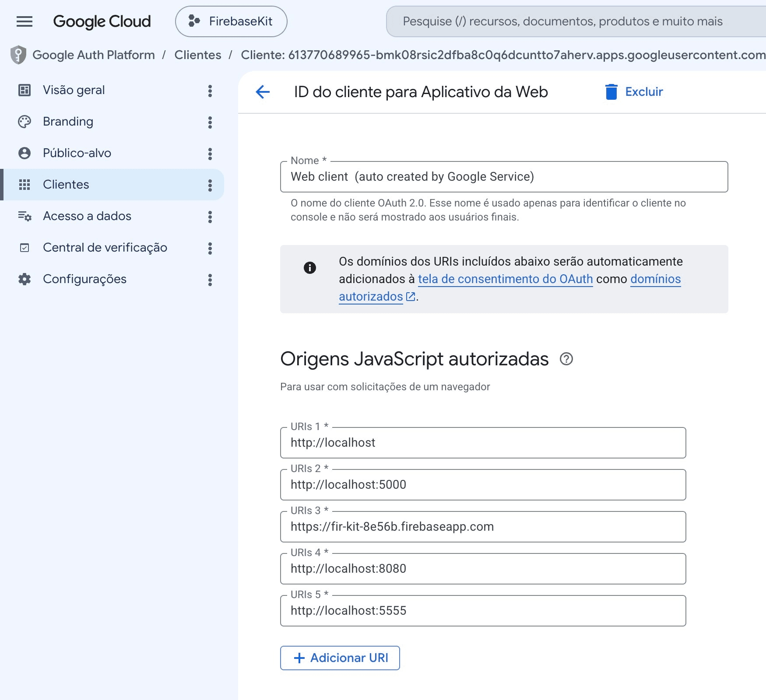Click the Clientes grid icon
Image resolution: width=766 pixels, height=700 pixels.
click(x=25, y=185)
